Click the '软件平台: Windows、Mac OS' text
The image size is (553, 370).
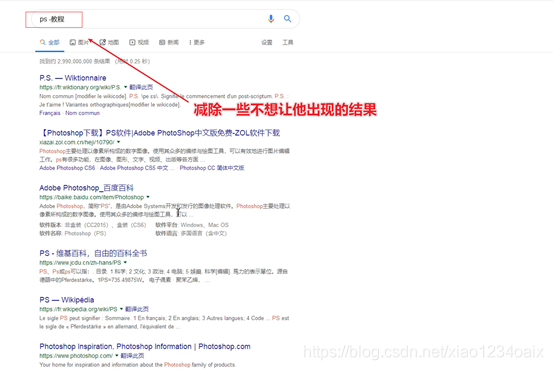coord(192,225)
